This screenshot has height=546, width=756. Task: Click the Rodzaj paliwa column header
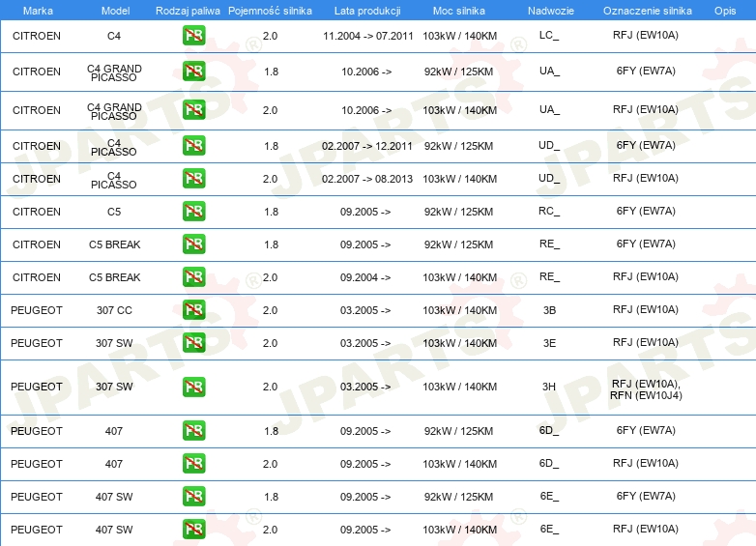[x=188, y=11]
